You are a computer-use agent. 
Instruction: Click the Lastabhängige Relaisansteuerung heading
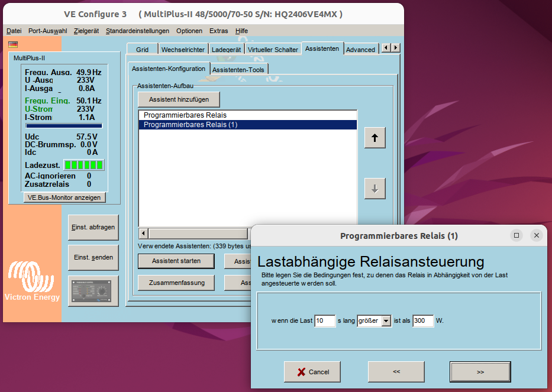(371, 262)
